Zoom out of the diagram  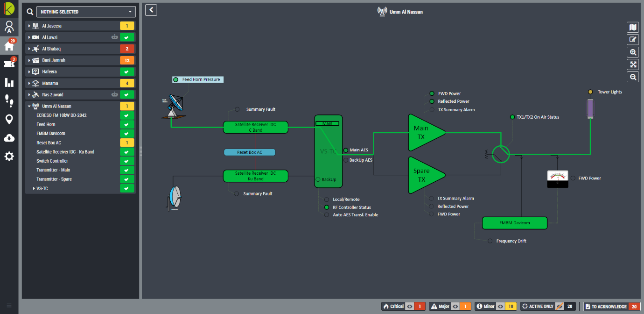(633, 77)
